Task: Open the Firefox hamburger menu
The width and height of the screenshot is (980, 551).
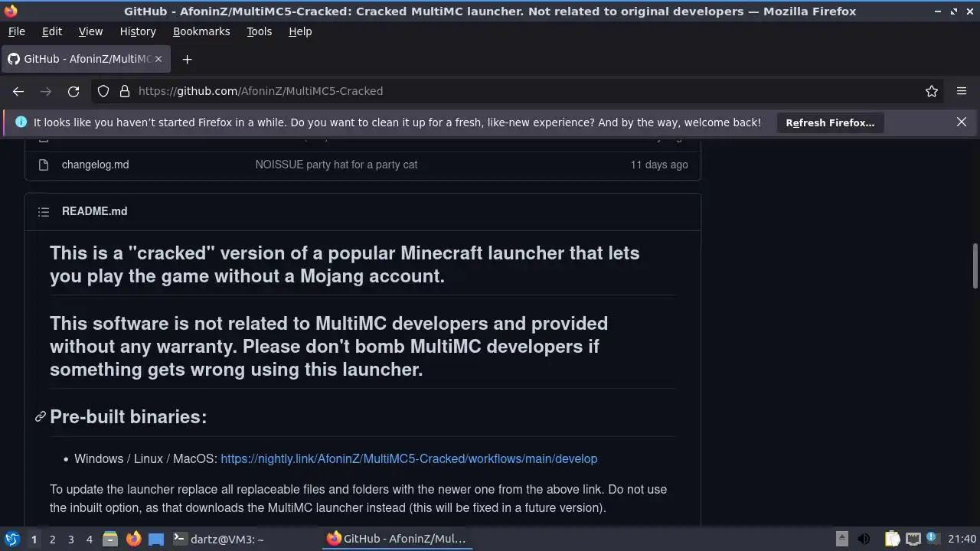Action: tap(962, 91)
